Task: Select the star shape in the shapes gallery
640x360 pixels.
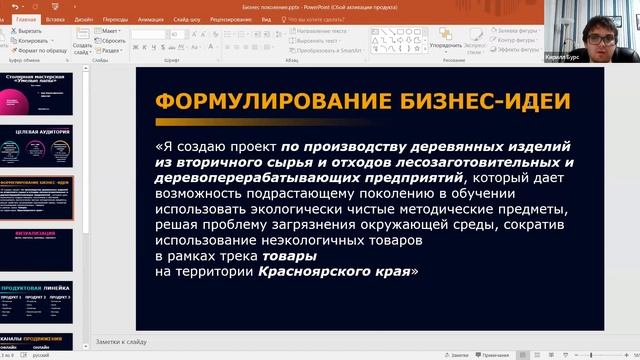Action: point(417,49)
